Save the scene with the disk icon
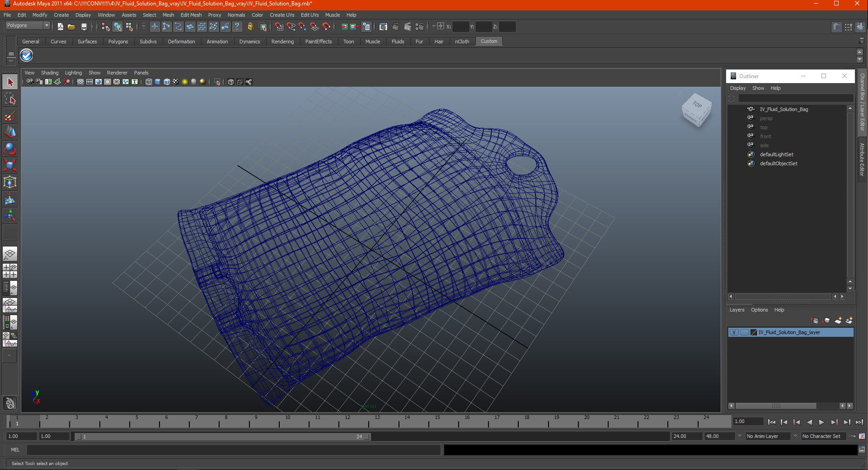This screenshot has height=470, width=868. coord(84,27)
